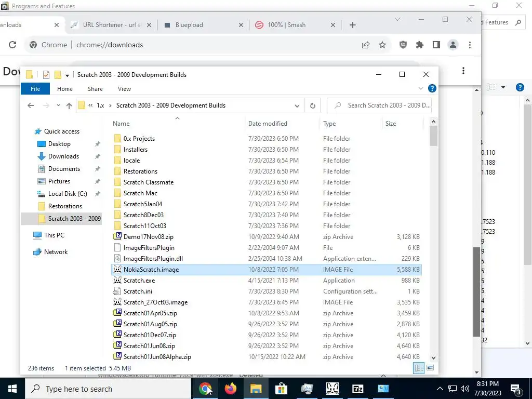Bookmark this tab with the star icon
This screenshot has width=532, height=399.
(x=382, y=45)
